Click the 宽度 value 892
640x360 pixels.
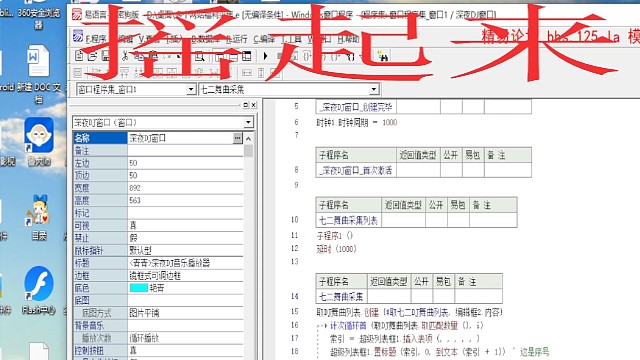point(135,188)
